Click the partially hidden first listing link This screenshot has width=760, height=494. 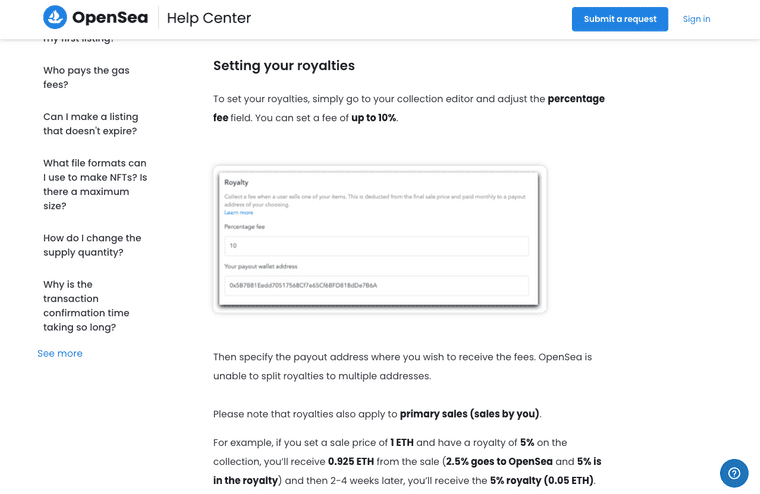[x=78, y=39]
